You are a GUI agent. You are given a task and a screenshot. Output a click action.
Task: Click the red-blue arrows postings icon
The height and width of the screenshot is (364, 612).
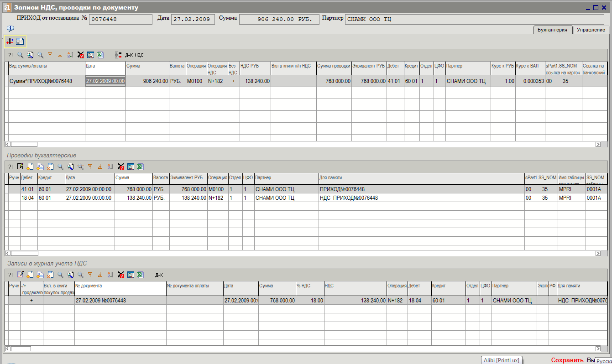(x=10, y=41)
